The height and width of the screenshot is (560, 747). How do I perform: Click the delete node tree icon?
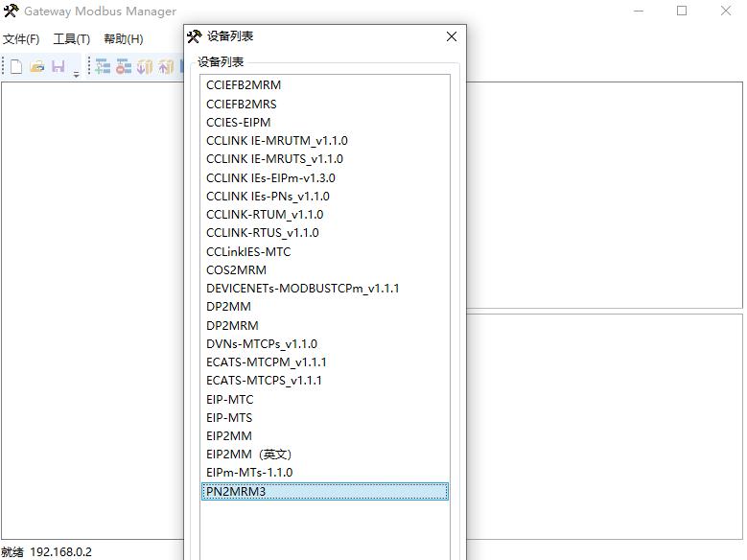[124, 67]
